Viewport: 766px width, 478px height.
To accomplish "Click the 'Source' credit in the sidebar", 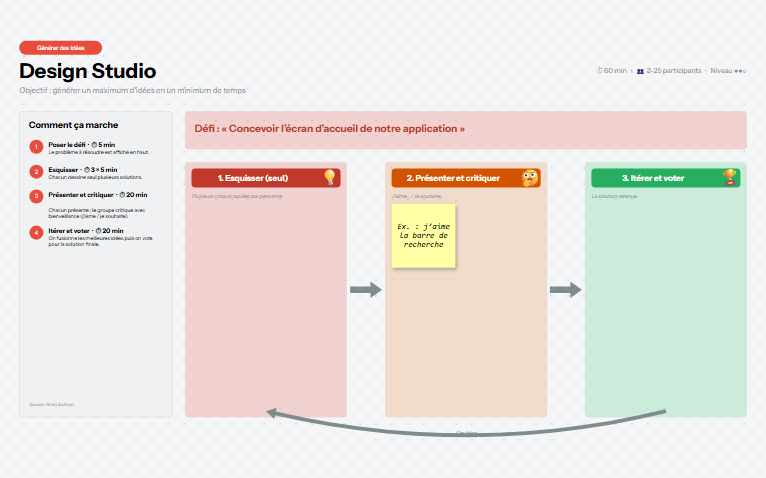I will click(x=51, y=405).
